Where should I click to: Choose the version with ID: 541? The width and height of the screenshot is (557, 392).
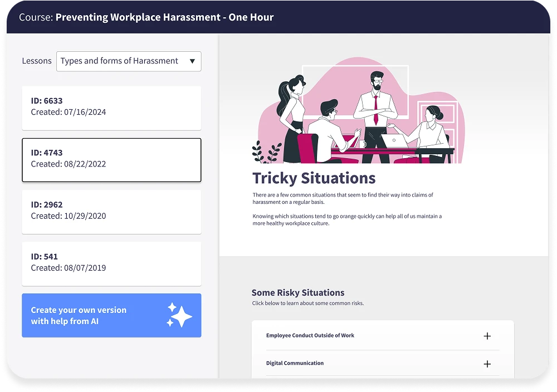(x=111, y=263)
